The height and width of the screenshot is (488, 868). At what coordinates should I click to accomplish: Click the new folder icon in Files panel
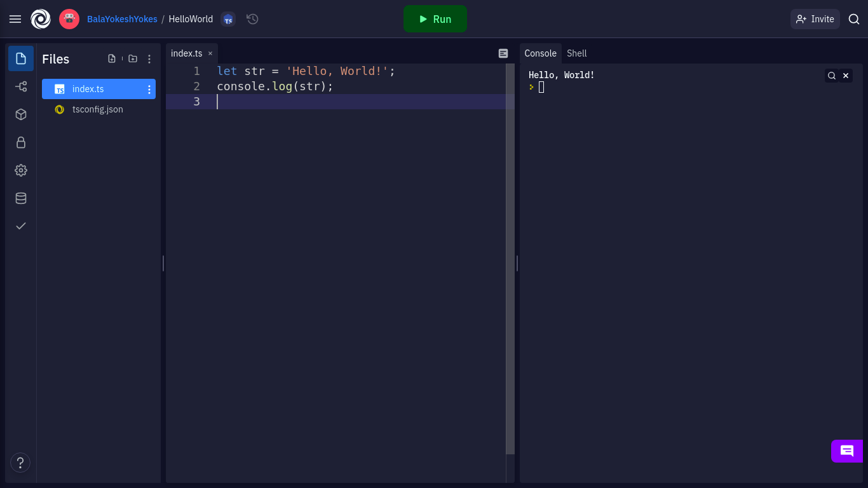pyautogui.click(x=133, y=58)
